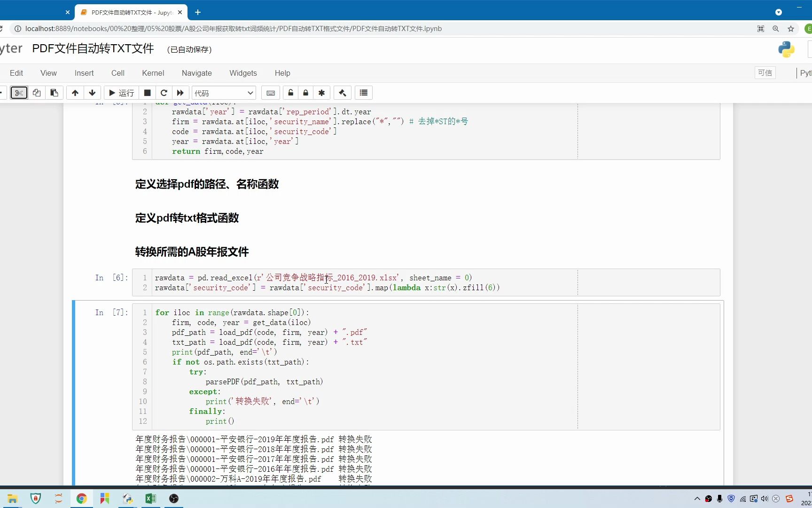The width and height of the screenshot is (812, 508).
Task: Click the 可信 trusted notebook button
Action: [x=765, y=72]
